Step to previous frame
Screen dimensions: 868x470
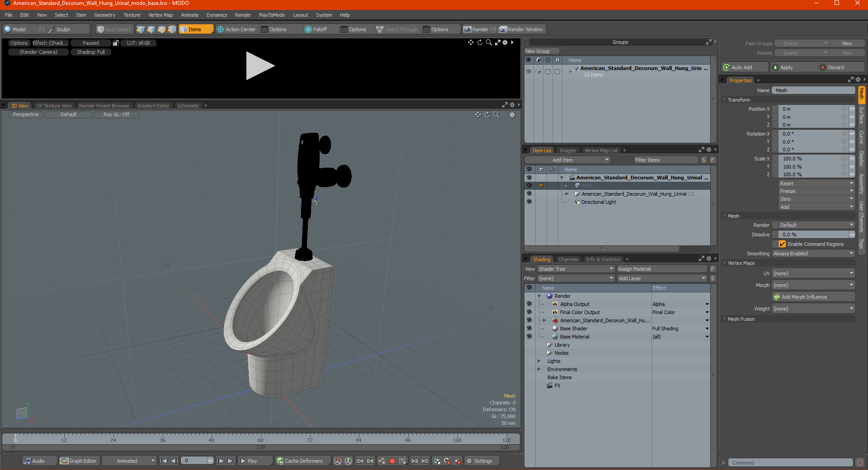[x=175, y=461]
